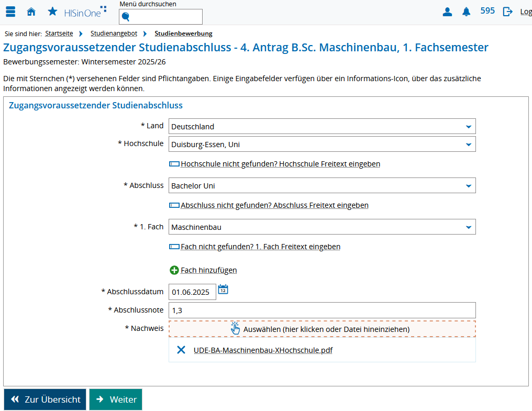Click the Zur Übersicht button
The height and width of the screenshot is (411, 532).
point(45,399)
